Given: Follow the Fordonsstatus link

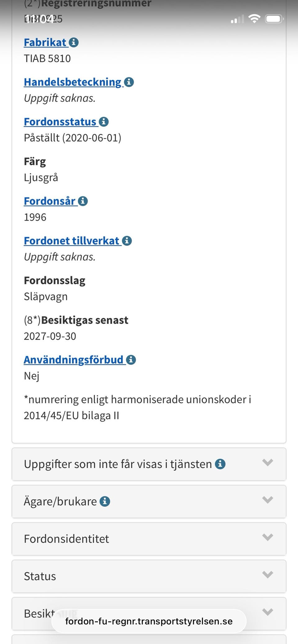Looking at the screenshot, I should click(60, 121).
